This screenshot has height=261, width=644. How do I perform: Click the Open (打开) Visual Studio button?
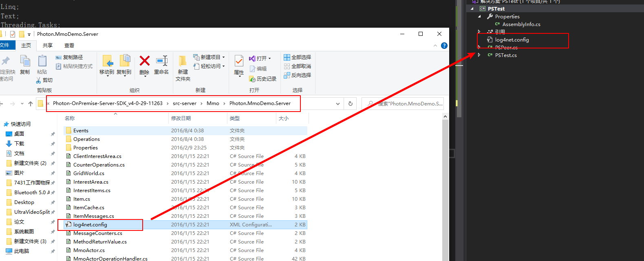(260, 59)
